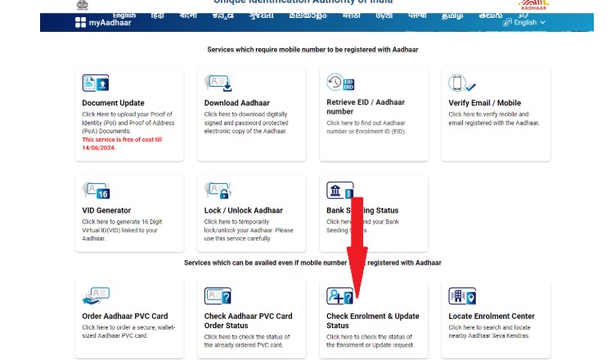Click text 'Click here to order a secure, wallet-sized'
This screenshot has height=364, width=611.
click(128, 331)
